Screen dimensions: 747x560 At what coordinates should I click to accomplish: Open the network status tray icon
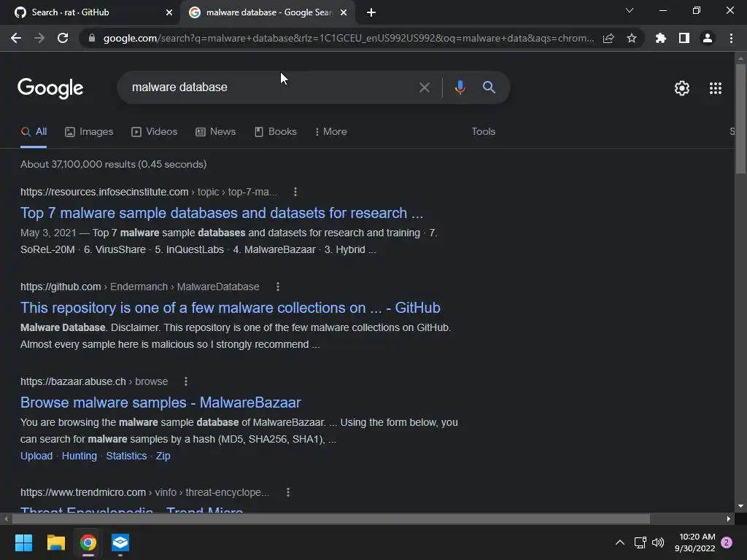[x=640, y=542]
